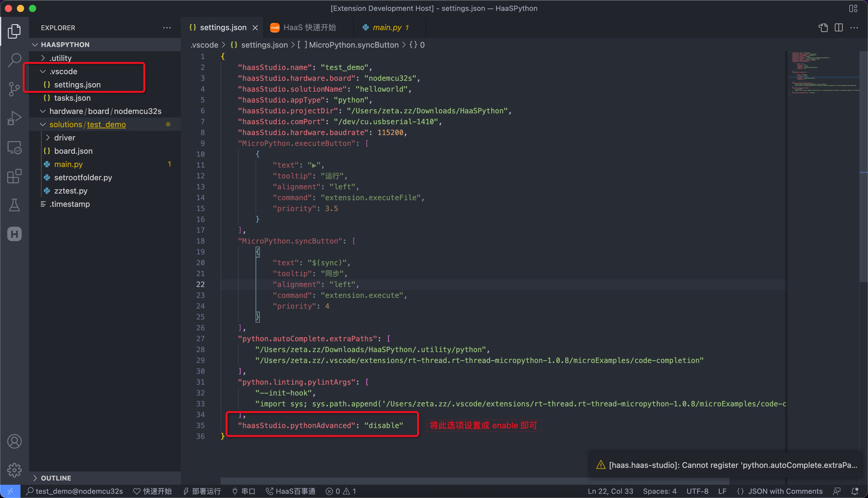Click Explorer more actions ellipsis
This screenshot has height=498, width=868.
[x=167, y=28]
